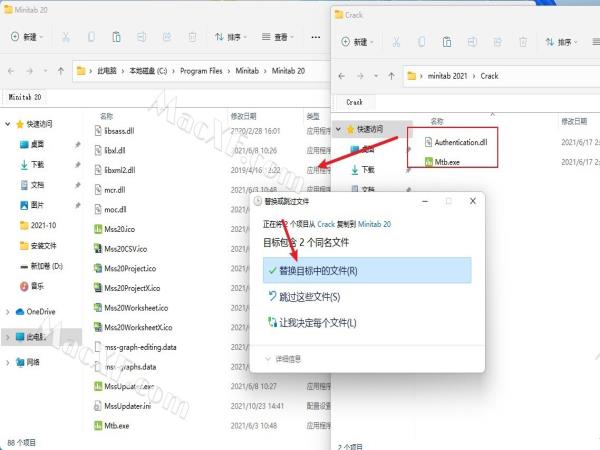Viewport: 600px width, 450px height.
Task: Collapse Quick access in Minitab 20 window sidebar
Action: point(8,124)
